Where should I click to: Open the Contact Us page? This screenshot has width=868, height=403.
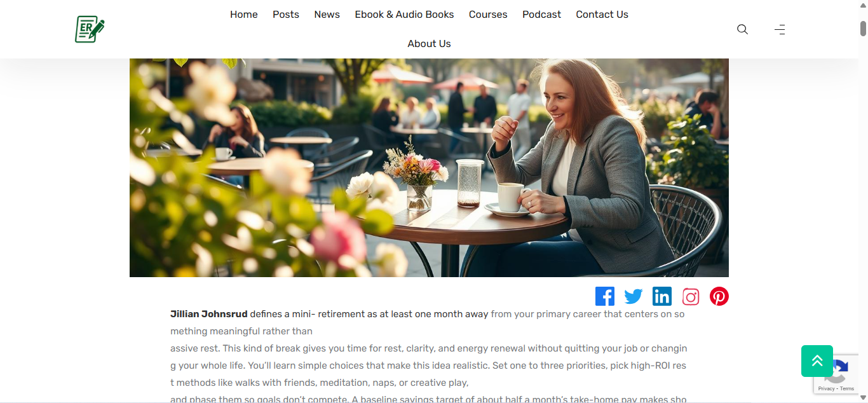point(602,15)
